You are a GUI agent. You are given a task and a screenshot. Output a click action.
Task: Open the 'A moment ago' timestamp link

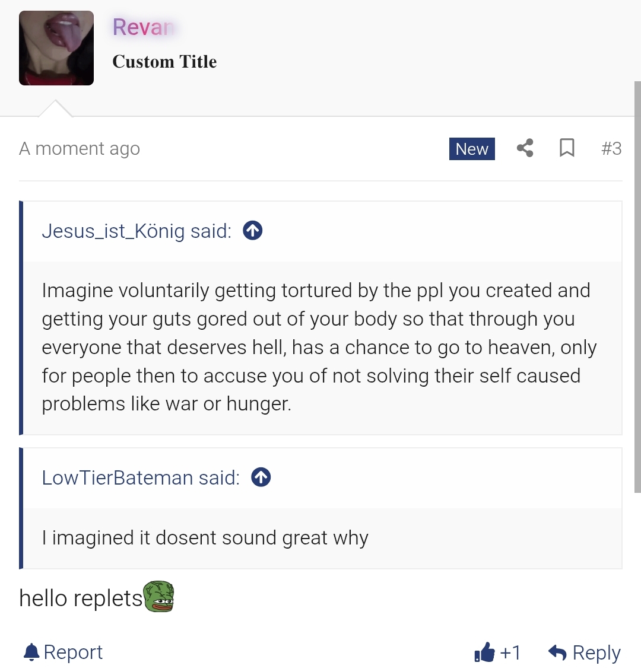pos(80,149)
